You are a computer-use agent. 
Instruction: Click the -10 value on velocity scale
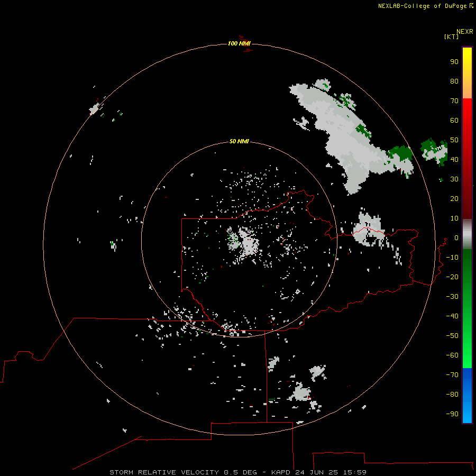(x=452, y=258)
